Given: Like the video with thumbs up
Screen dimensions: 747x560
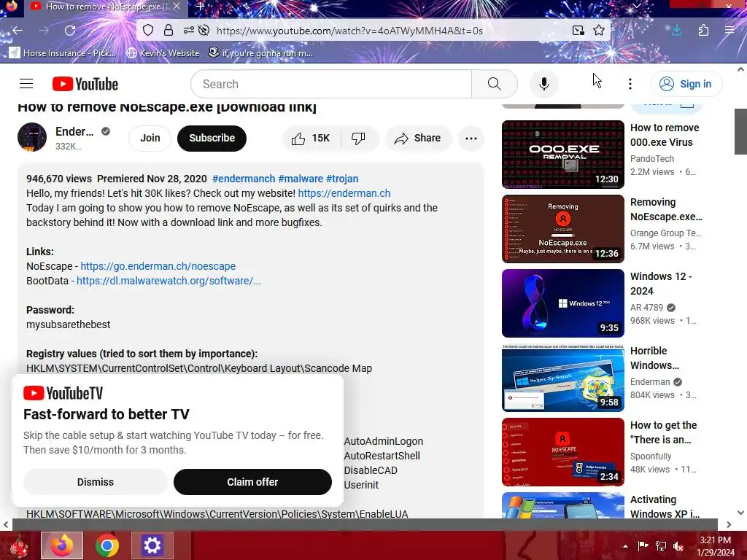Looking at the screenshot, I should tap(311, 138).
